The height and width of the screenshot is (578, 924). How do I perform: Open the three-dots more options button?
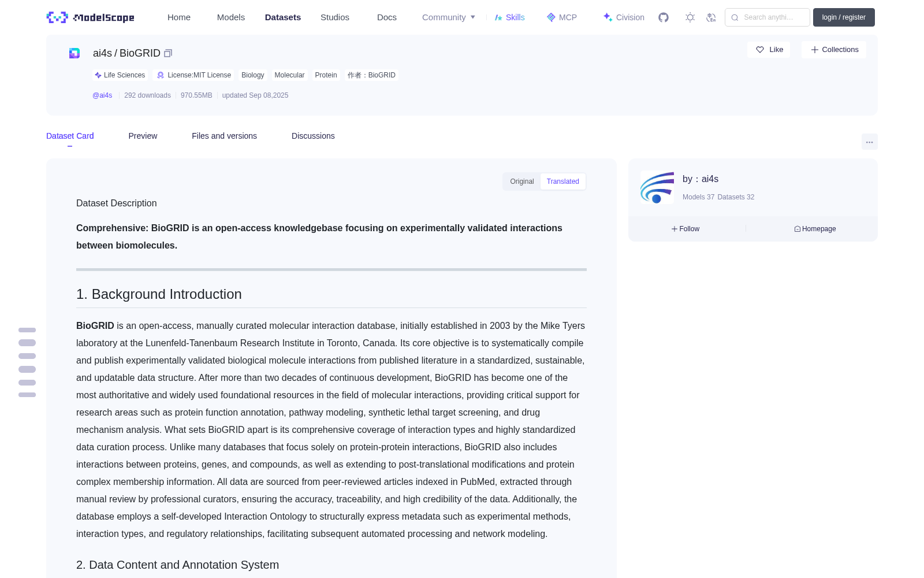(869, 142)
